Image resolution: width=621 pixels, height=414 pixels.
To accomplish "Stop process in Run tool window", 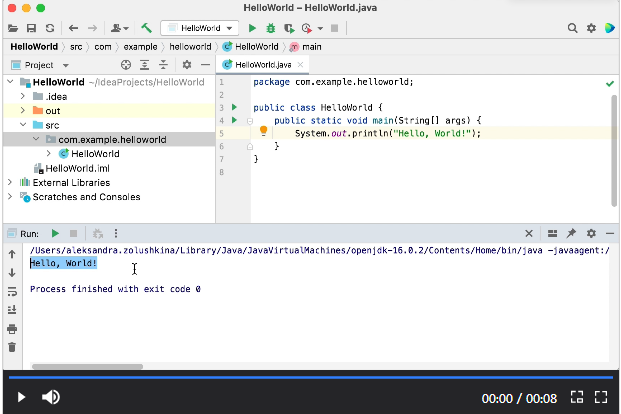I will click(73, 234).
